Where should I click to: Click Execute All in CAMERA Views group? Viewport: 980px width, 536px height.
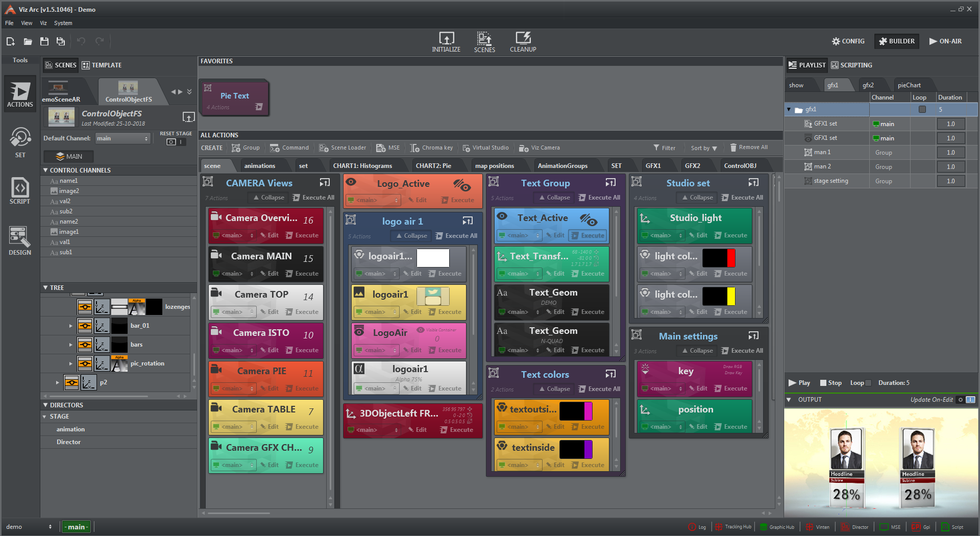point(313,198)
